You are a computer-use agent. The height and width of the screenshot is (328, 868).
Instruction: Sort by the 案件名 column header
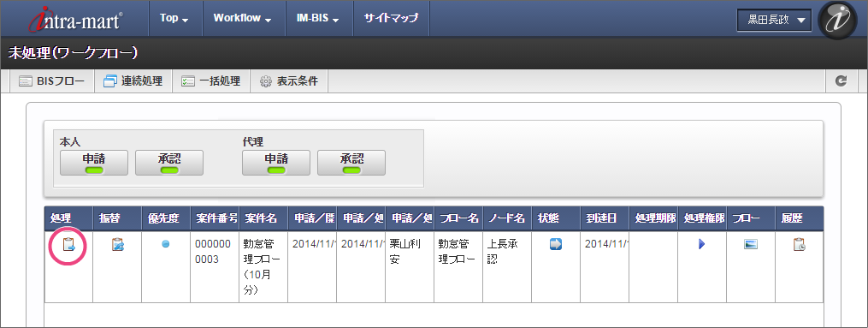click(x=263, y=219)
